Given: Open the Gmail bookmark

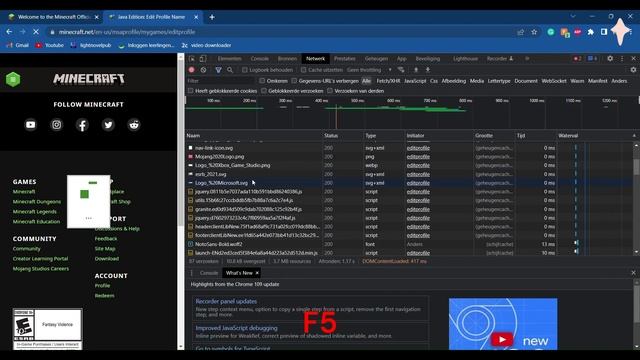Looking at the screenshot, I should click(18, 45).
